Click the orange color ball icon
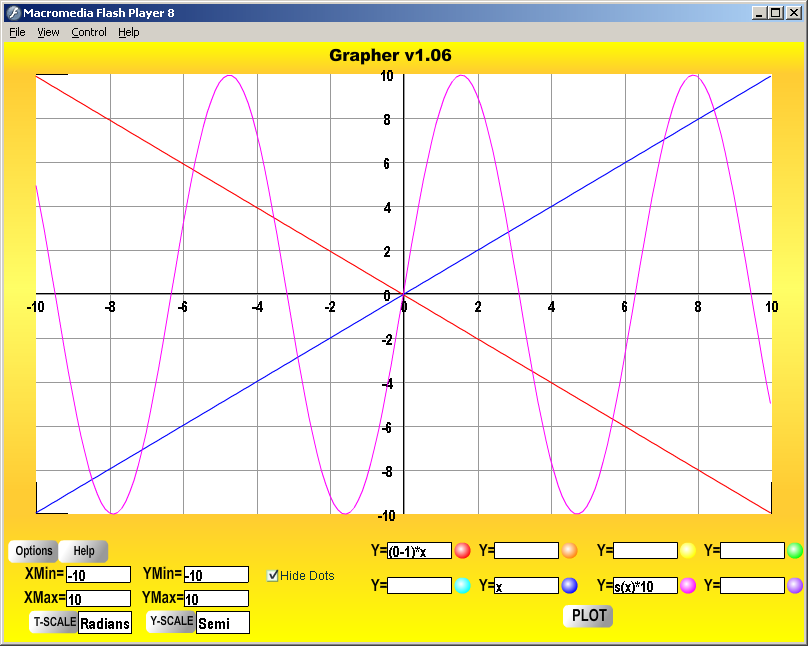The width and height of the screenshot is (808, 646). coord(570,550)
